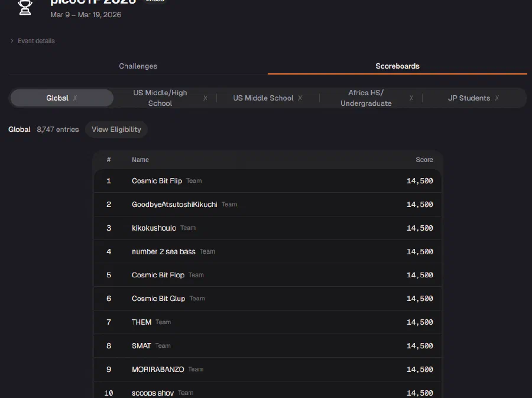
Task: Click the event dates Mar 9 – Mar 19, 2026
Action: pyautogui.click(x=86, y=15)
